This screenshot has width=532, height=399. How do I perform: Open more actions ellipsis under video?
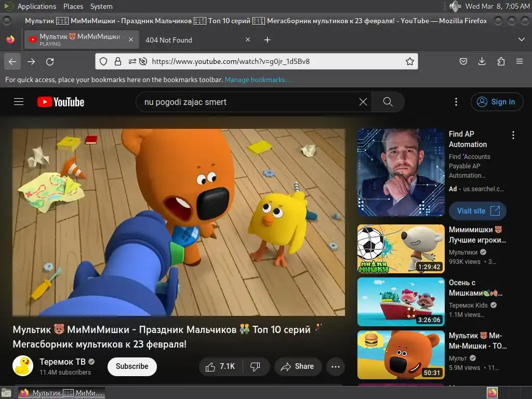[x=336, y=366]
